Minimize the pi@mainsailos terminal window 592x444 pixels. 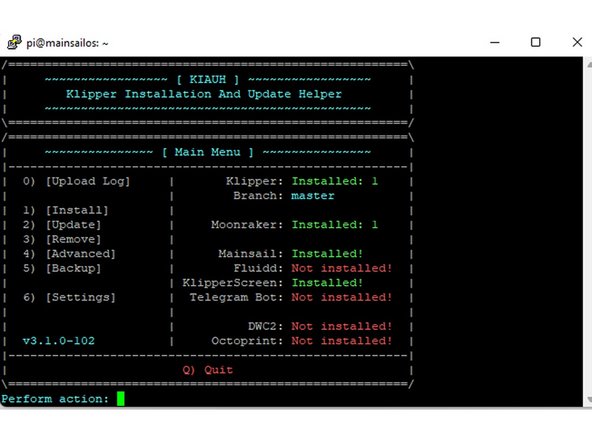pyautogui.click(x=495, y=42)
